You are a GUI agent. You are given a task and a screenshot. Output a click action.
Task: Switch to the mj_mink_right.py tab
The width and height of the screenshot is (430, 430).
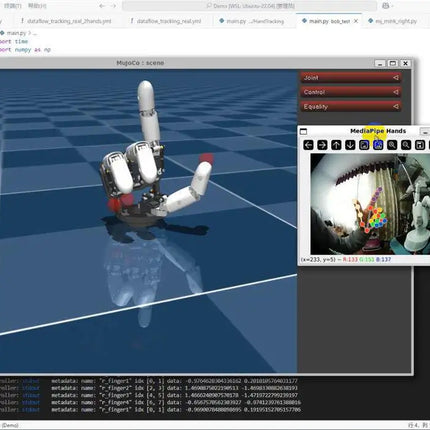pyautogui.click(x=393, y=21)
